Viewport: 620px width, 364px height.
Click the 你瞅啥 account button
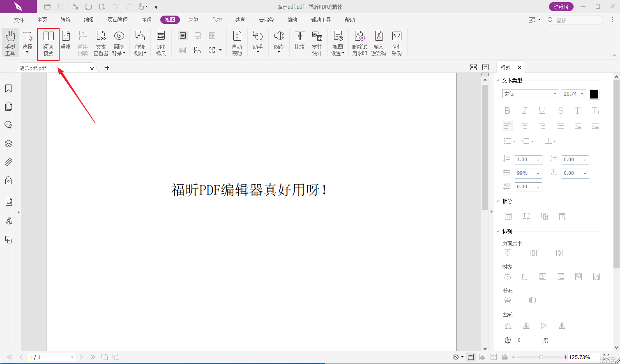[561, 7]
